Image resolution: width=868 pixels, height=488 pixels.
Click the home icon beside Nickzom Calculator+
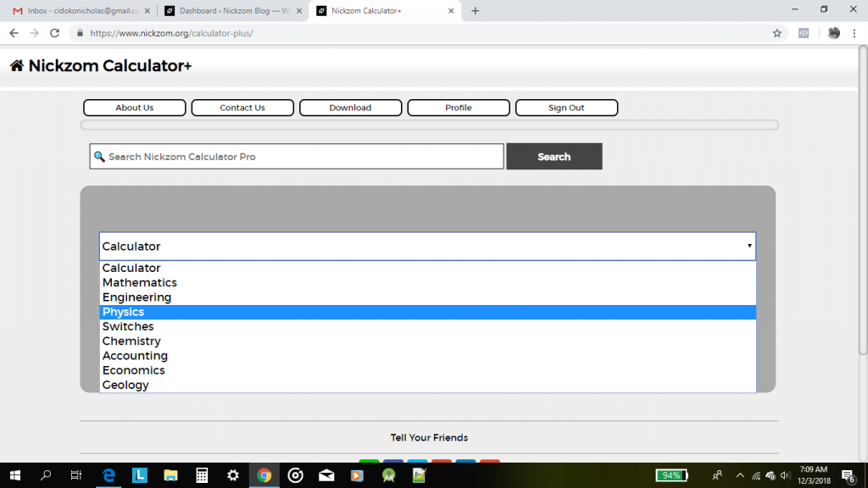click(17, 66)
